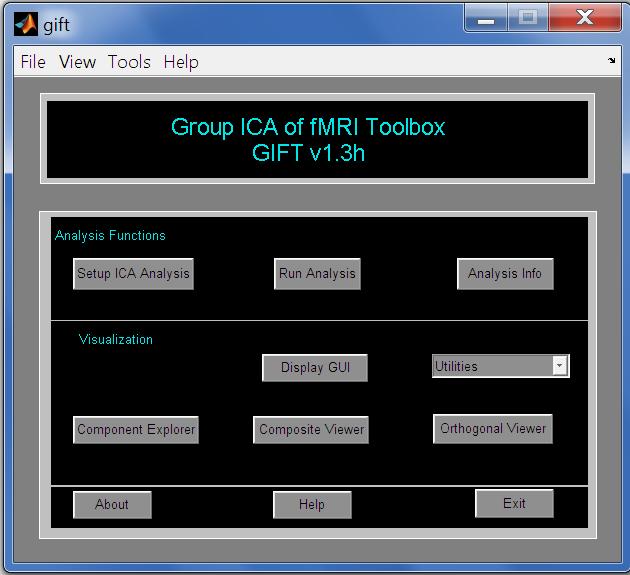Open Composite Viewer
The width and height of the screenshot is (630, 575).
(311, 430)
